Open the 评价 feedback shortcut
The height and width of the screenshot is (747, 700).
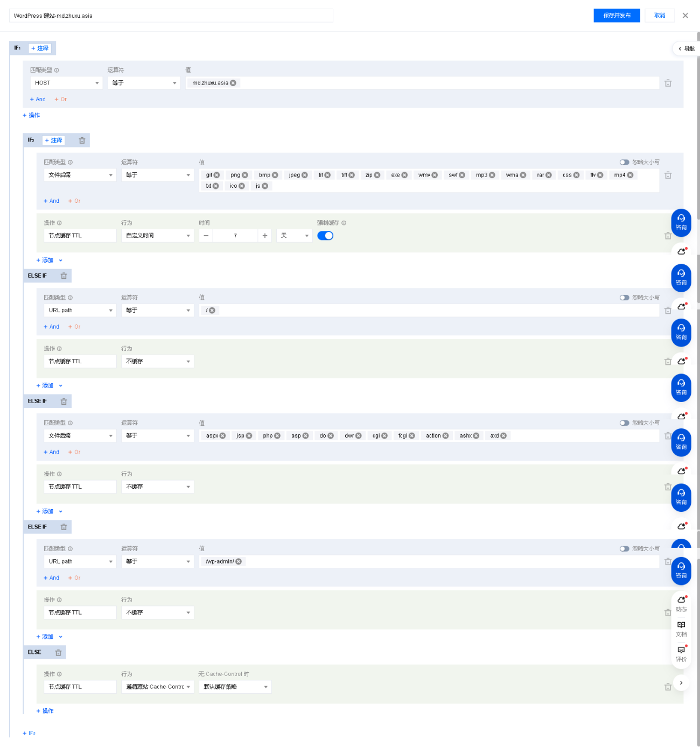click(x=681, y=653)
